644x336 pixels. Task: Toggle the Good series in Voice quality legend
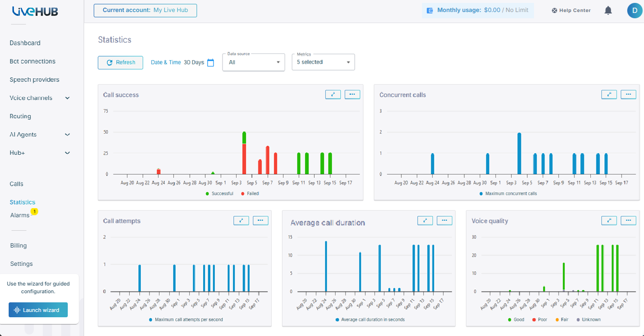point(516,320)
